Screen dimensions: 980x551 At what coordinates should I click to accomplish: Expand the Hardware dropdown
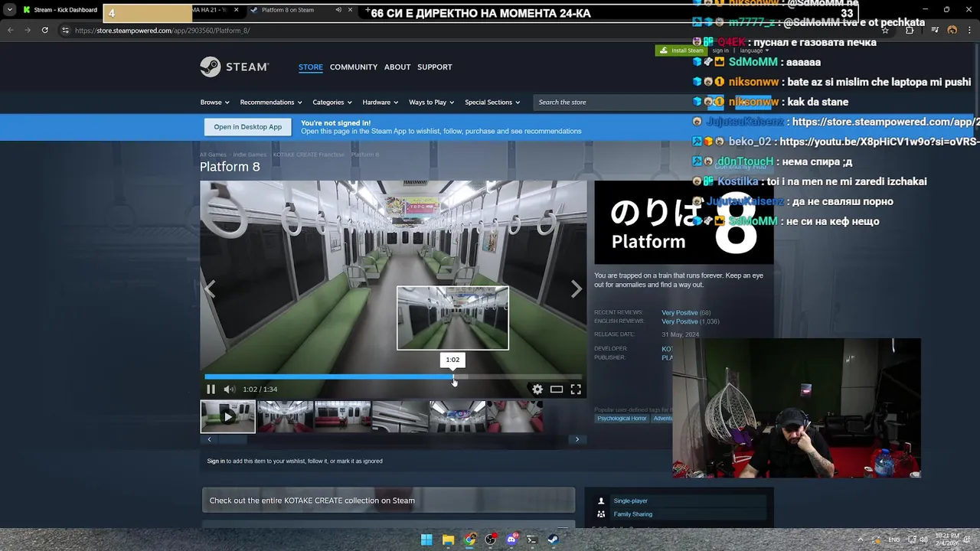pyautogui.click(x=381, y=103)
